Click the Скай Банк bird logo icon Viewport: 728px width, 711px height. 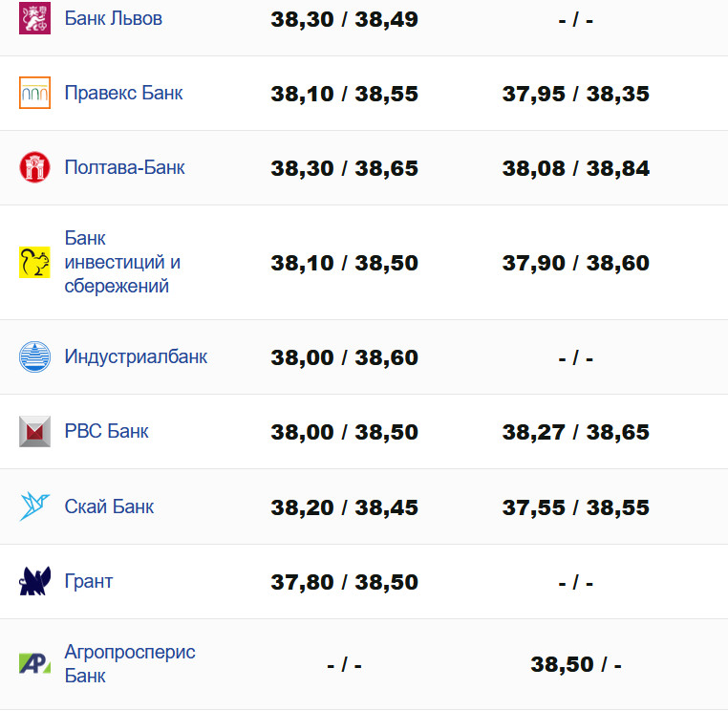[34, 506]
